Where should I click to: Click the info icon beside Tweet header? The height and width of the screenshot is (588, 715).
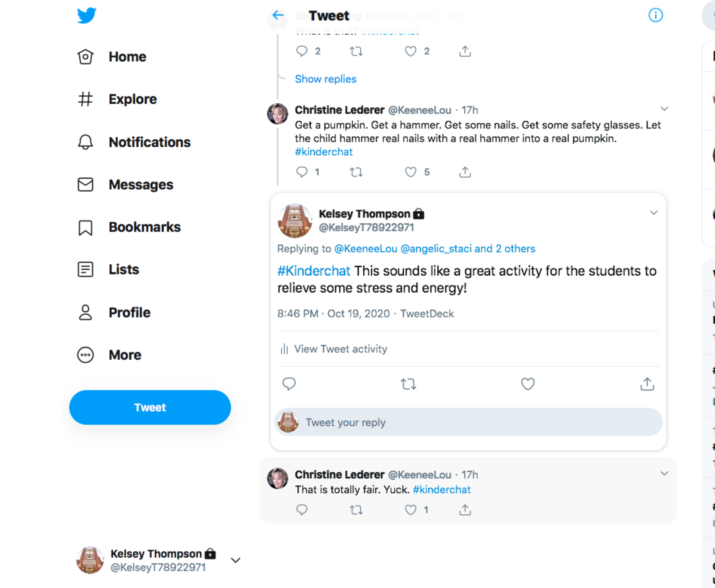(x=655, y=15)
